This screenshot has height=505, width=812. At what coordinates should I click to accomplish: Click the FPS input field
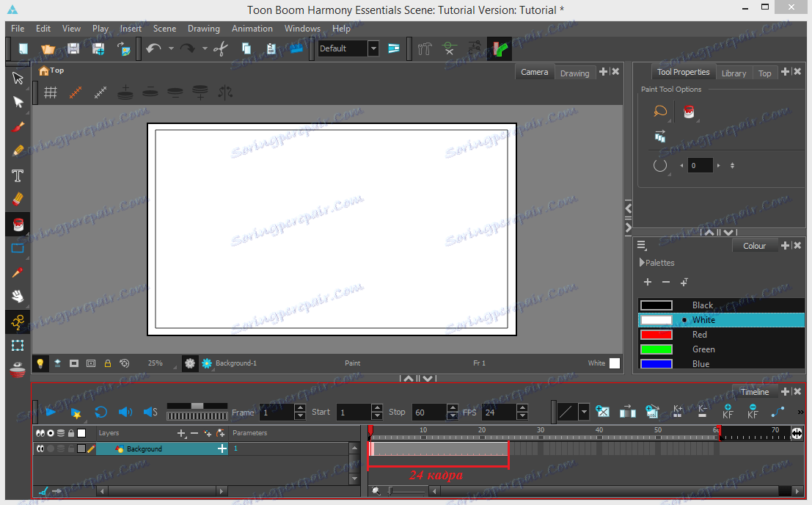(499, 413)
